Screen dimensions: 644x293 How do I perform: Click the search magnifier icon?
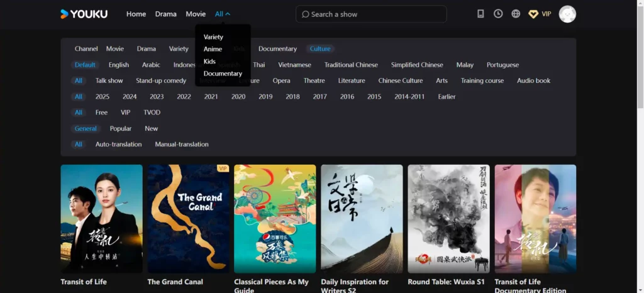(305, 14)
